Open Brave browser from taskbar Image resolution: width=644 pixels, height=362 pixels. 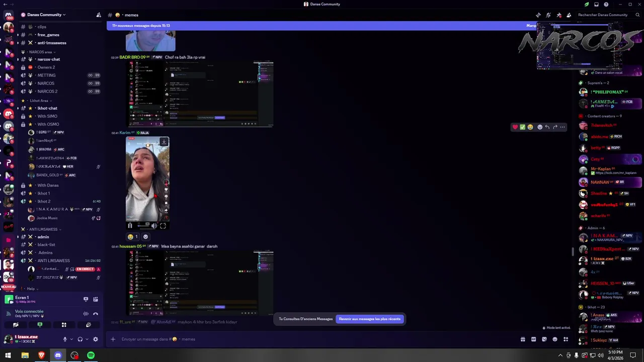tap(41, 355)
